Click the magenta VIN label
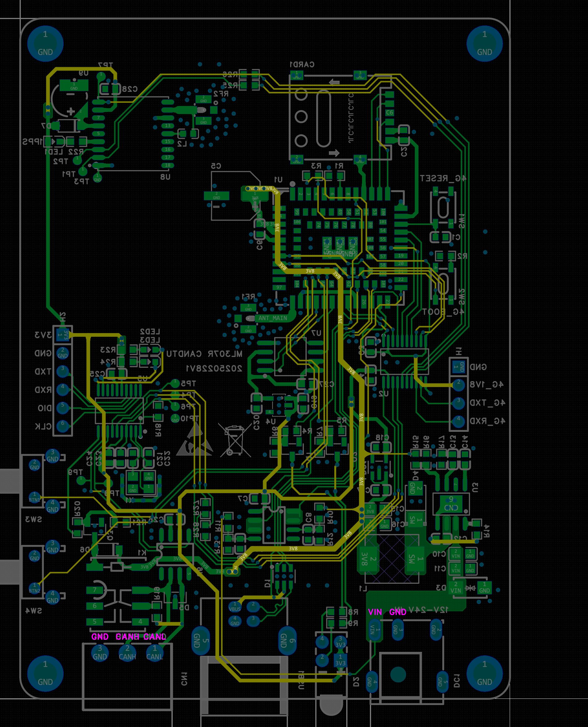588x727 pixels. (x=374, y=612)
